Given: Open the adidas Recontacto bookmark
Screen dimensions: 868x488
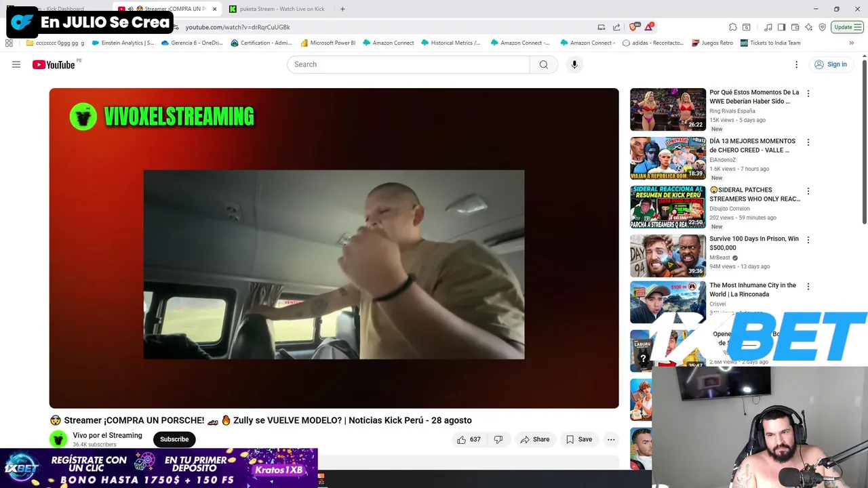Looking at the screenshot, I should (653, 43).
